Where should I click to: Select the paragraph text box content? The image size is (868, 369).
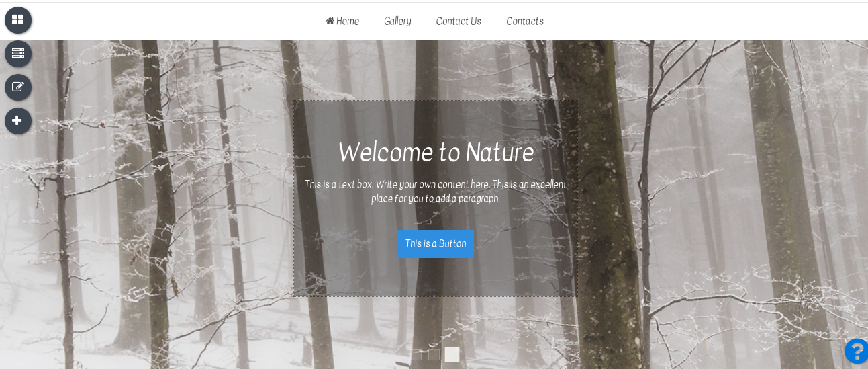point(436,192)
